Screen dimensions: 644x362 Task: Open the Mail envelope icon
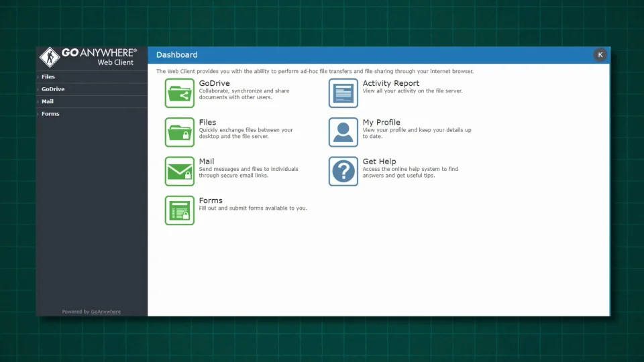[x=180, y=171]
